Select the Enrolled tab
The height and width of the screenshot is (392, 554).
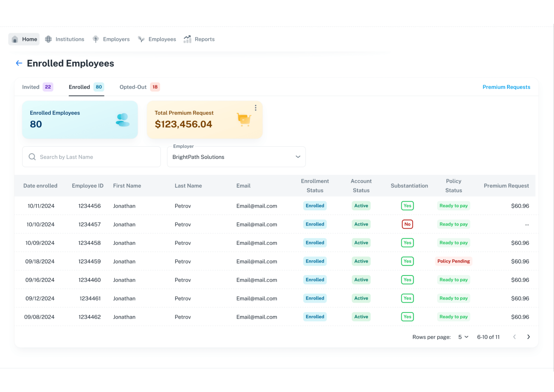coord(86,87)
